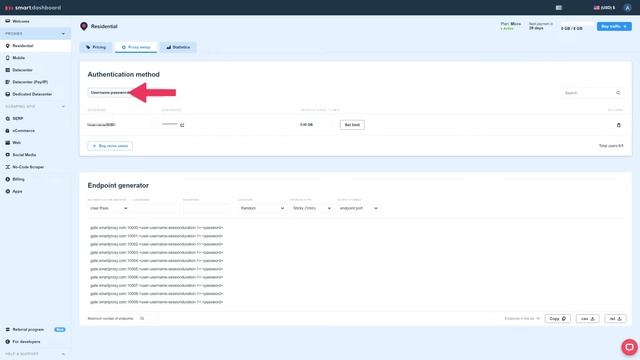Click the traffic usage progress bar

click(x=577, y=24)
